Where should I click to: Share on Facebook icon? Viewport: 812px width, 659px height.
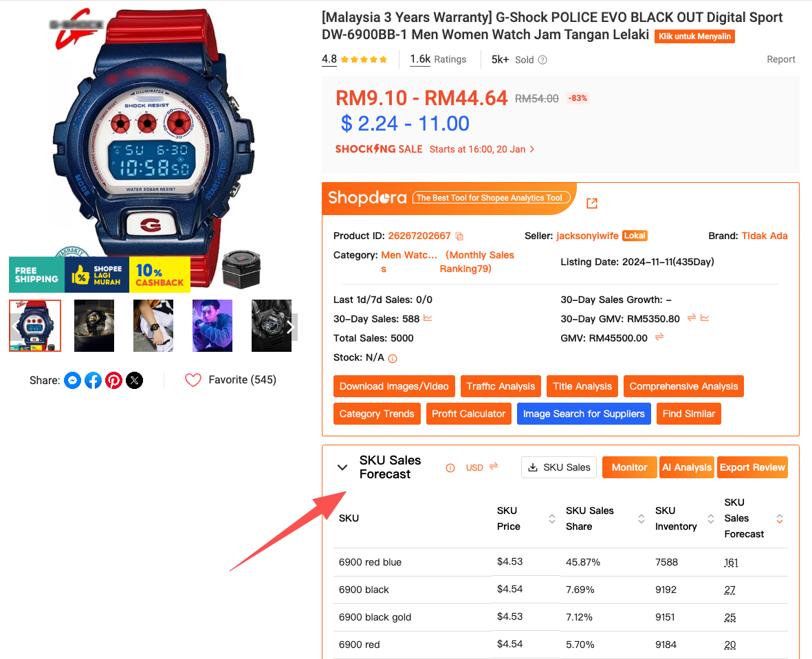94,381
